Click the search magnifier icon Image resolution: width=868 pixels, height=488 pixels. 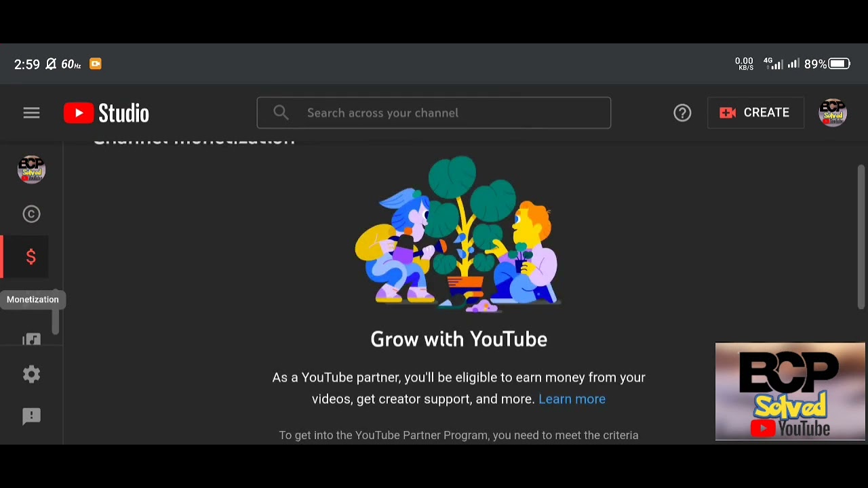(281, 113)
